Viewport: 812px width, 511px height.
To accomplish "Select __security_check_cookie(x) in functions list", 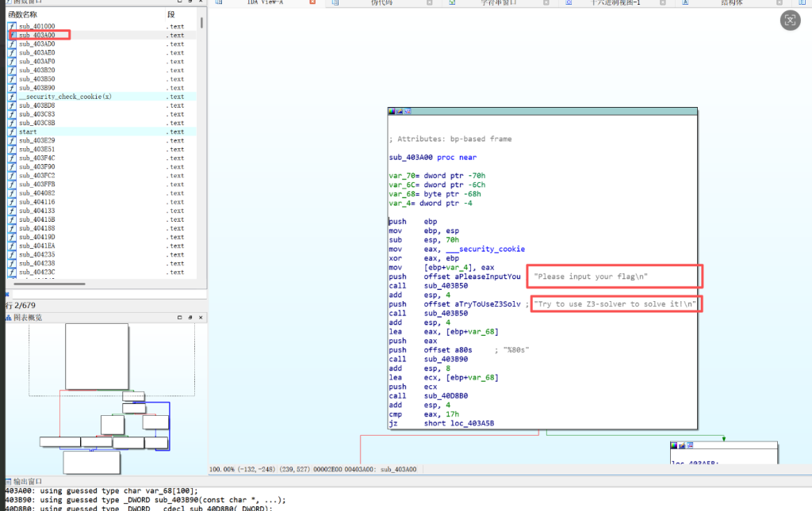I will tap(65, 97).
